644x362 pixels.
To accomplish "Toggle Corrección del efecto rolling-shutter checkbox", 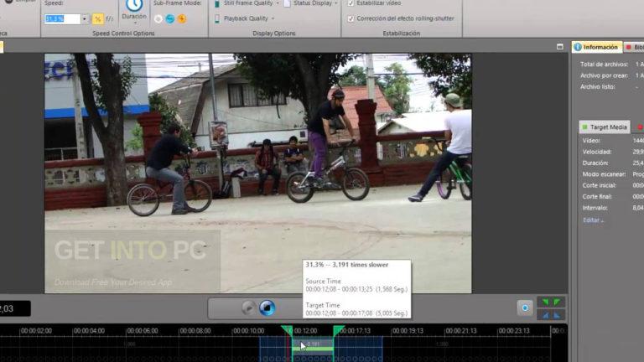I will (x=351, y=18).
